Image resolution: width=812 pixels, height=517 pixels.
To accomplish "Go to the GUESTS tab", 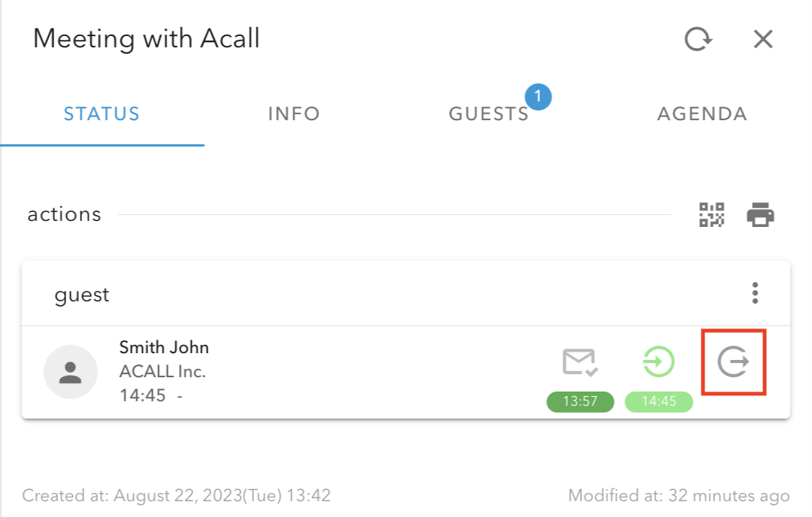I will tap(489, 114).
